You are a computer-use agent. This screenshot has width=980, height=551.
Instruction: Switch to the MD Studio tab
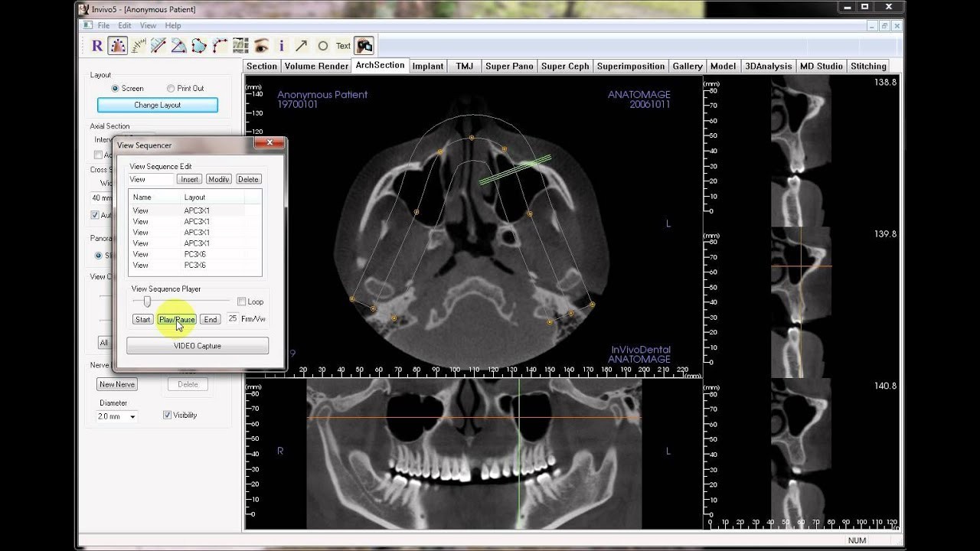(x=822, y=67)
